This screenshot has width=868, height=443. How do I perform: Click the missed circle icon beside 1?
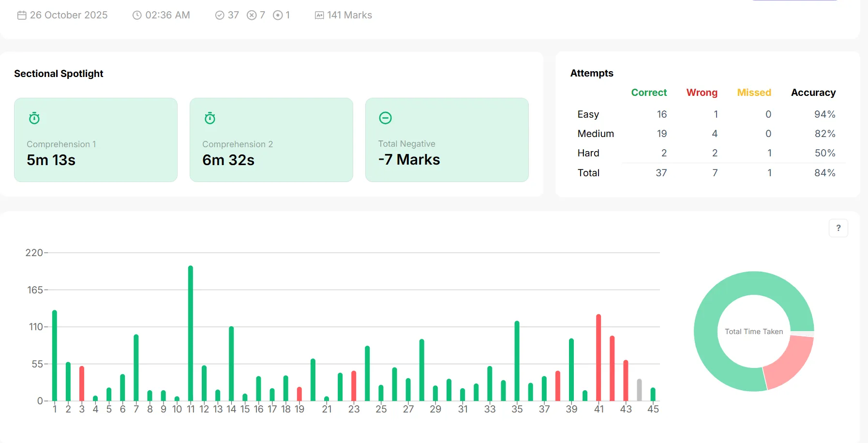tap(278, 15)
